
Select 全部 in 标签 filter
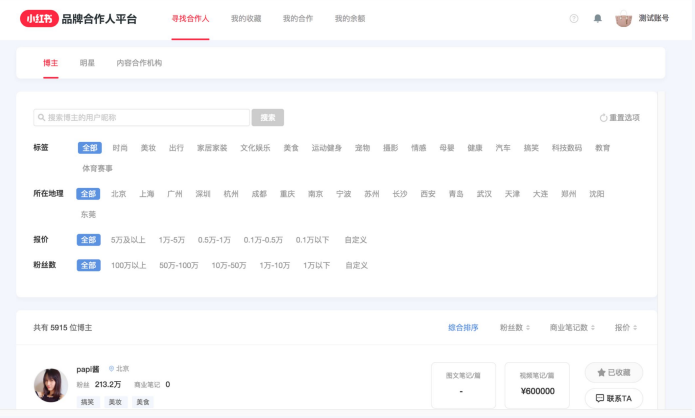pos(90,148)
